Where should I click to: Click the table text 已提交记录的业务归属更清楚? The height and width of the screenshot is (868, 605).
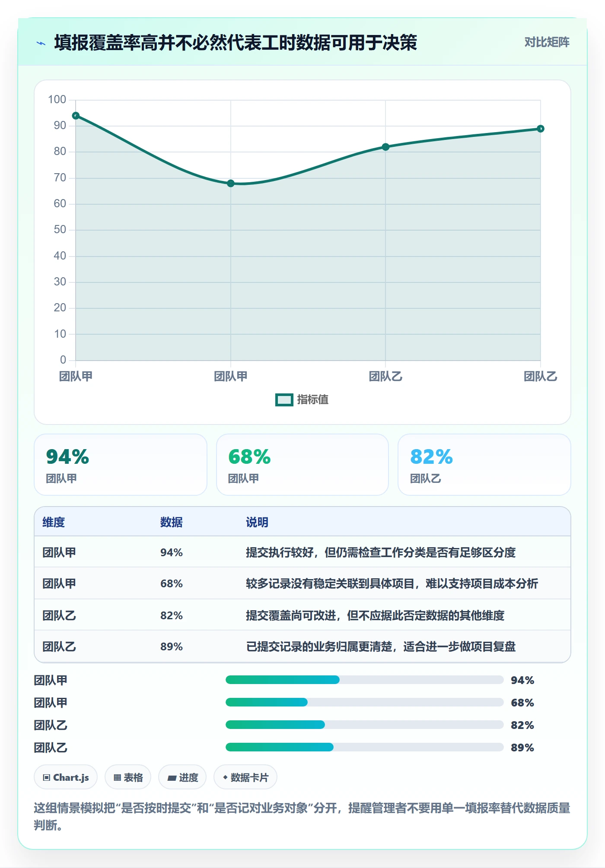pos(319,646)
